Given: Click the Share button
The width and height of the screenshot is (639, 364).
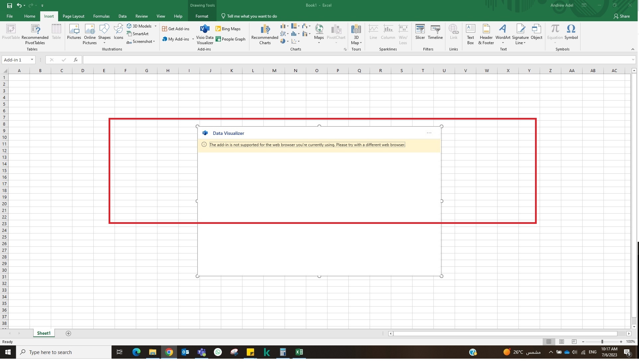Looking at the screenshot, I should [x=621, y=16].
